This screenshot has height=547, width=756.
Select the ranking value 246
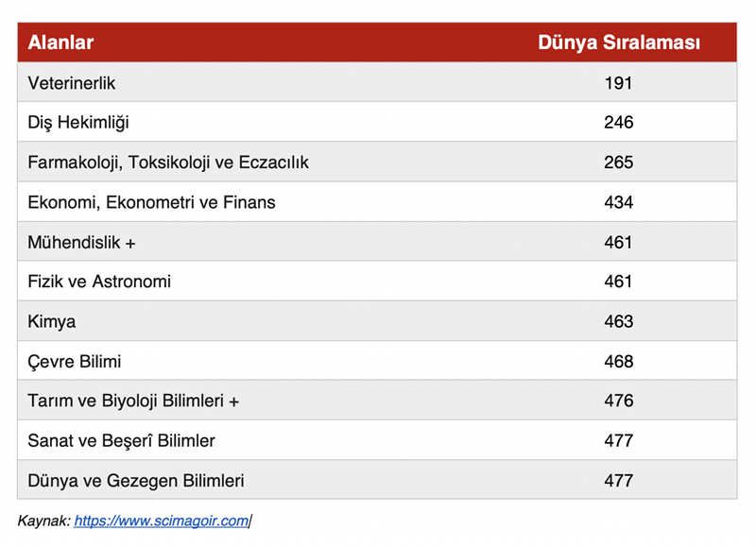(618, 123)
